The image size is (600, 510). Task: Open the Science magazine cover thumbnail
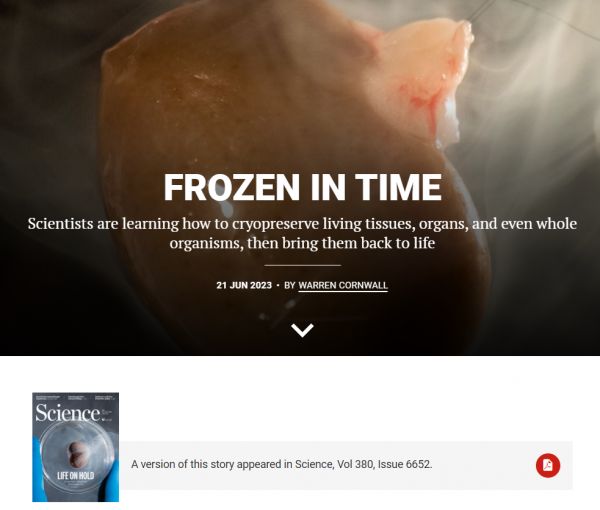point(75,447)
